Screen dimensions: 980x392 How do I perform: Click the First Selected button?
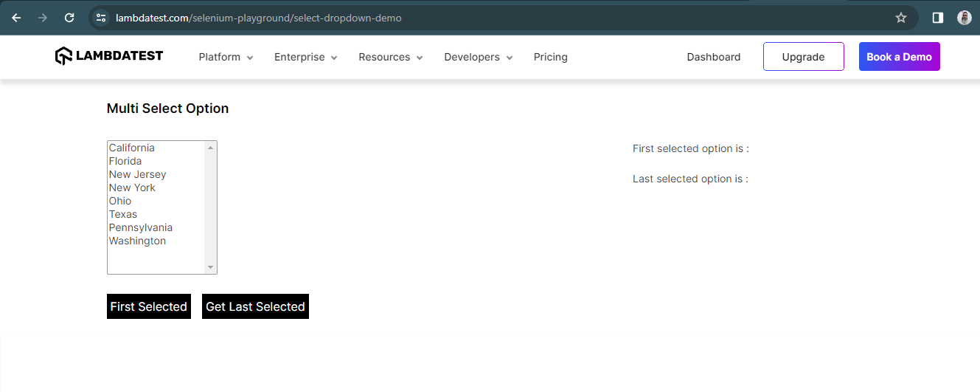coord(149,306)
